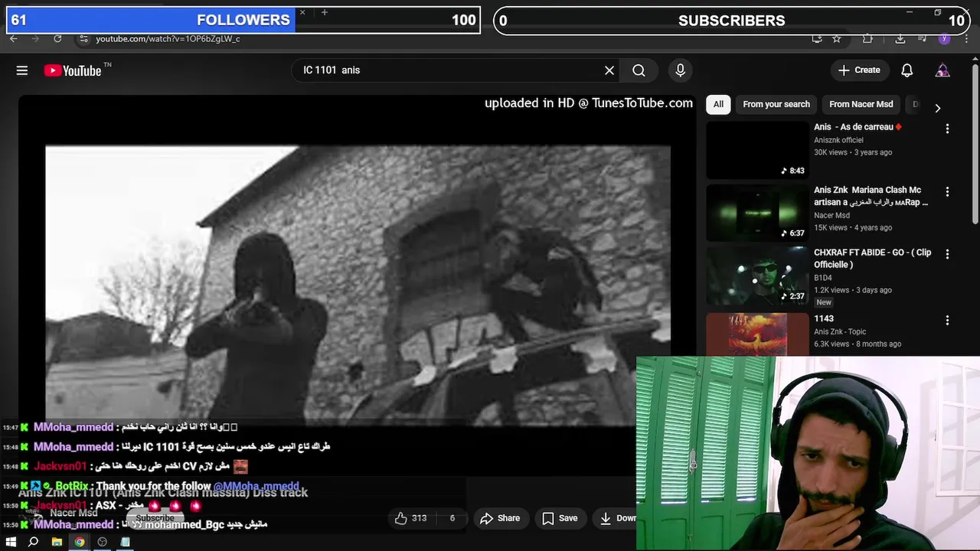The width and height of the screenshot is (980, 551).
Task: Start voice search with the microphone
Action: pyautogui.click(x=680, y=70)
